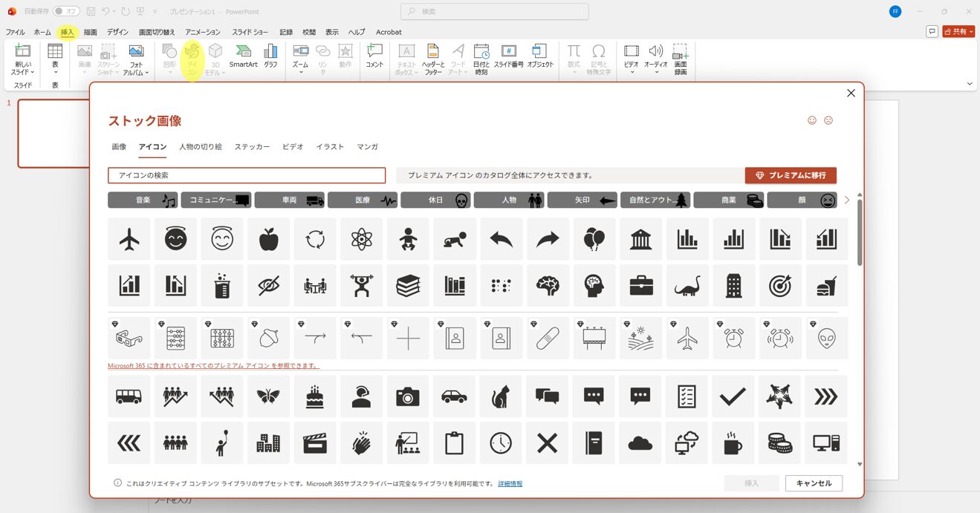Click in the アイコンの検索 field
This screenshot has width=980, height=513.
point(247,175)
